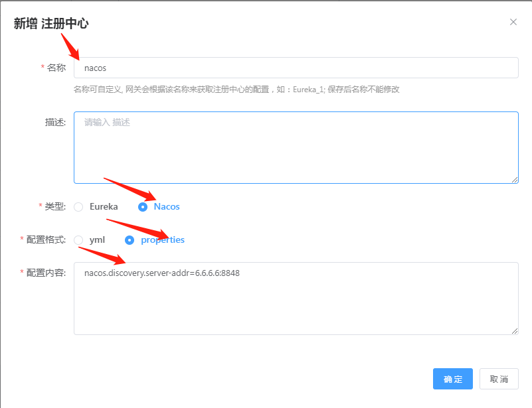
Task: Click the 名称 input field containing nacos
Action: click(296, 68)
